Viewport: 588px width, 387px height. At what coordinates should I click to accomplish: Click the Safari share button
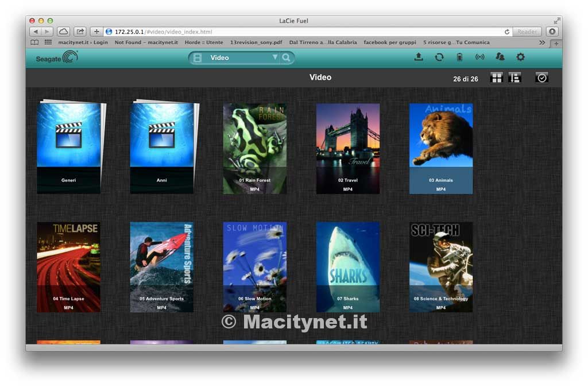[x=80, y=32]
